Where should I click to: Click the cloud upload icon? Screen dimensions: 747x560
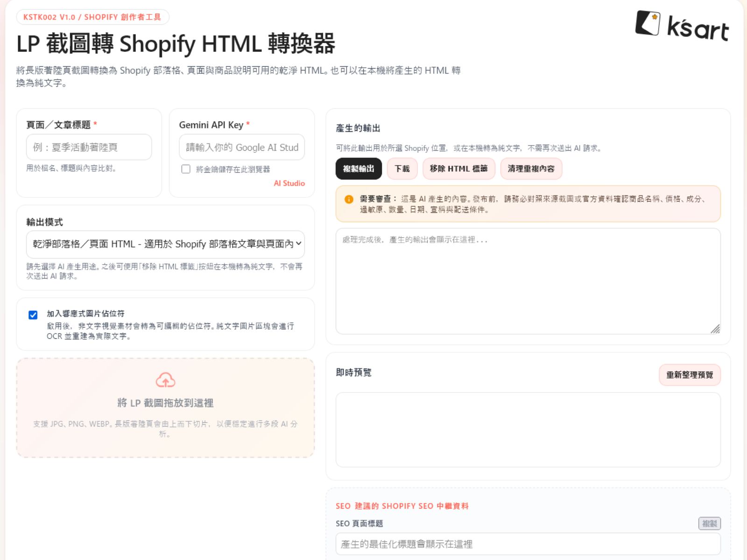pyautogui.click(x=165, y=380)
